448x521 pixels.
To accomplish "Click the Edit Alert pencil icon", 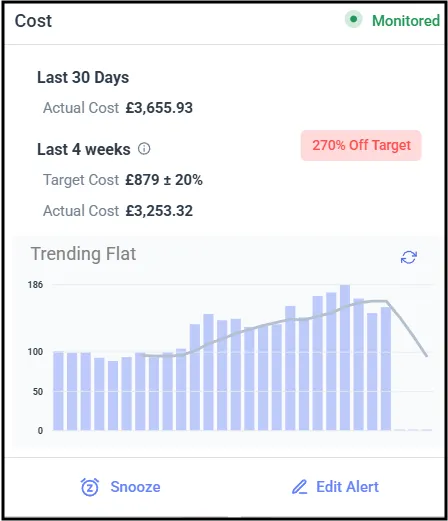I will (299, 487).
